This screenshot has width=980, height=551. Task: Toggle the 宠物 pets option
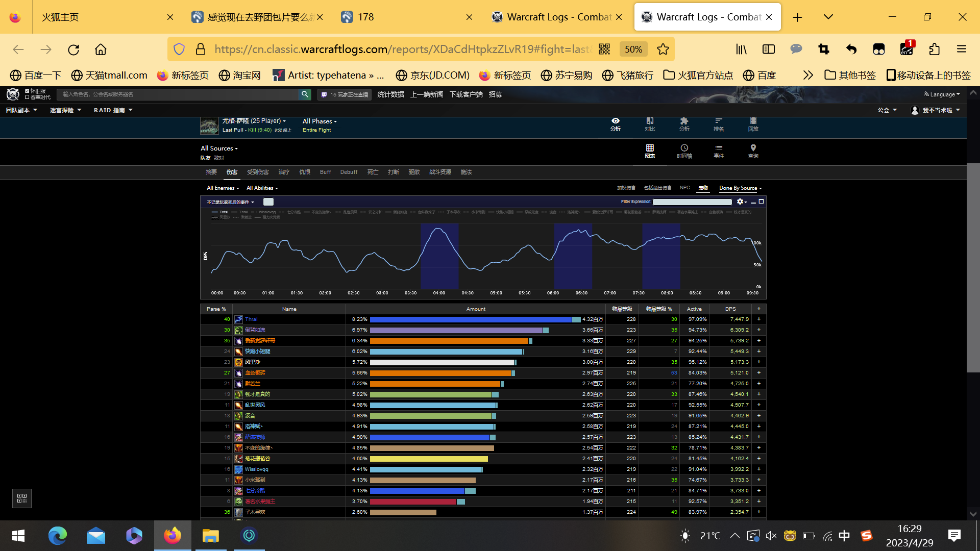click(x=703, y=188)
